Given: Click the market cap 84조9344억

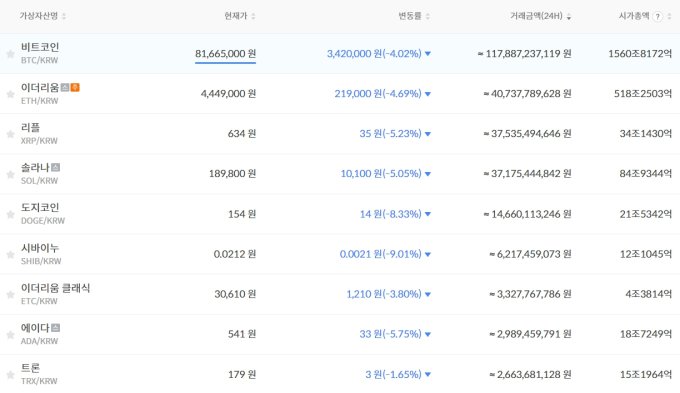Looking at the screenshot, I should 646,174.
